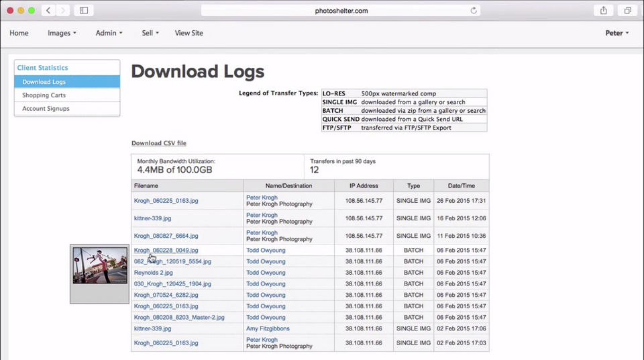644x360 pixels.
Task: Select IP 108.56.145.77 in 26 Feb row
Action: pos(364,201)
